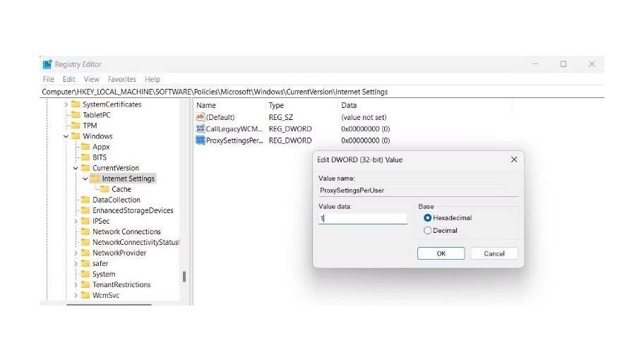This screenshot has width=644, height=362.
Task: Expand the IPSec tree node
Action: [76, 222]
